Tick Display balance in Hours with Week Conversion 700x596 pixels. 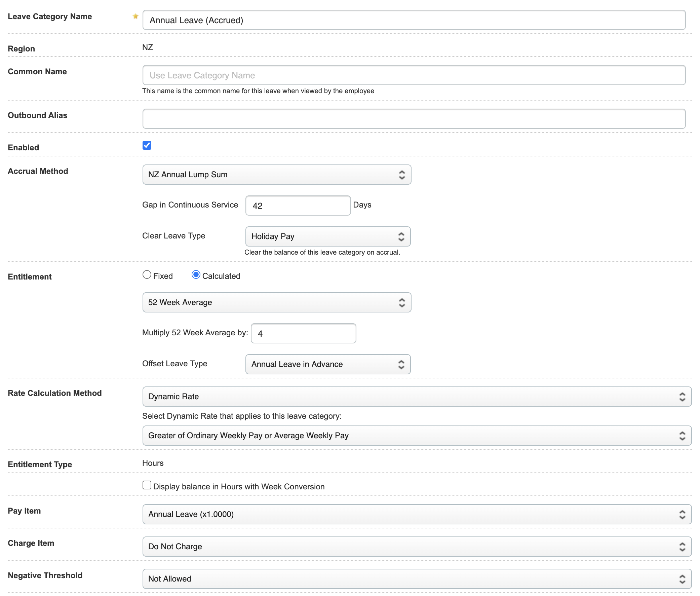pyautogui.click(x=147, y=486)
